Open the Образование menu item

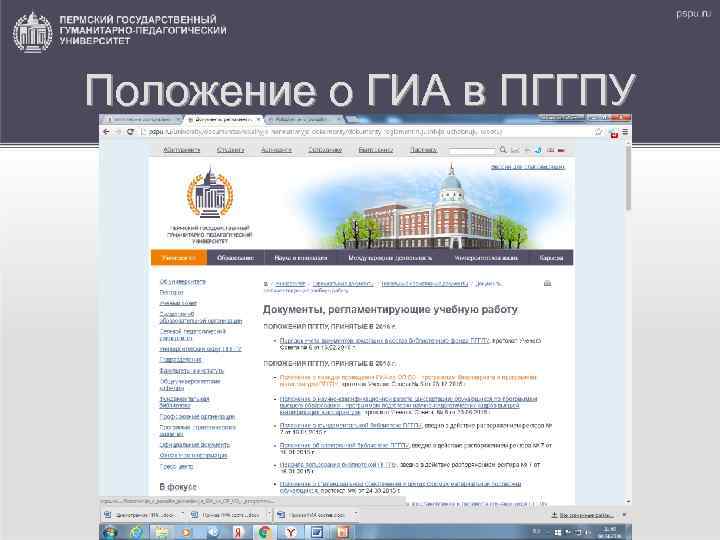pos(236,258)
